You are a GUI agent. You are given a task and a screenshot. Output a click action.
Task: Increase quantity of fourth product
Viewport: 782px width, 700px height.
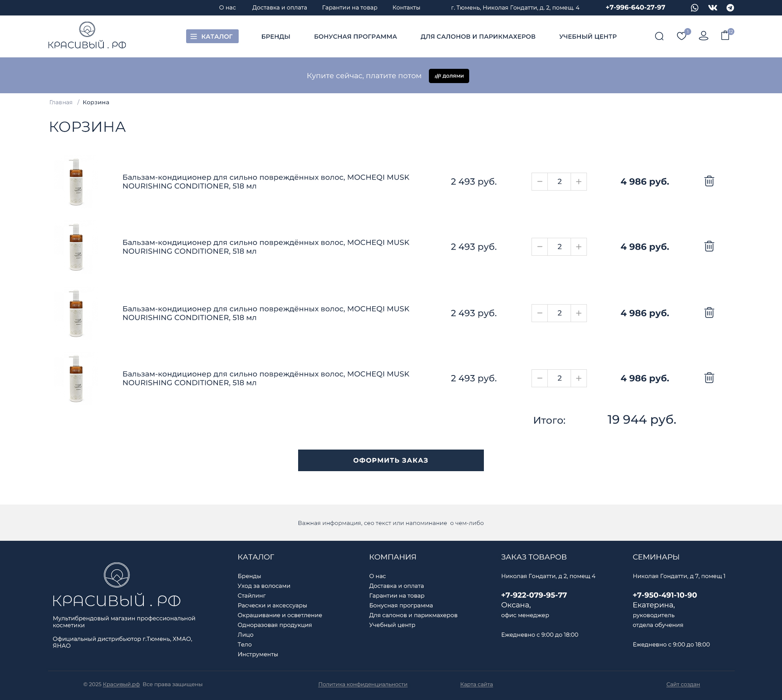click(579, 378)
